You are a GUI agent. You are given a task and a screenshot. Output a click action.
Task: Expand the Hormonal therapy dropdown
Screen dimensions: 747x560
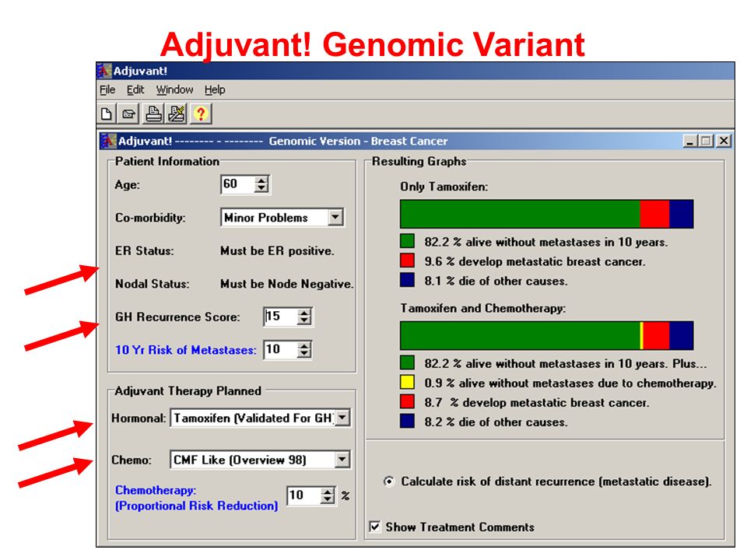pyautogui.click(x=342, y=418)
